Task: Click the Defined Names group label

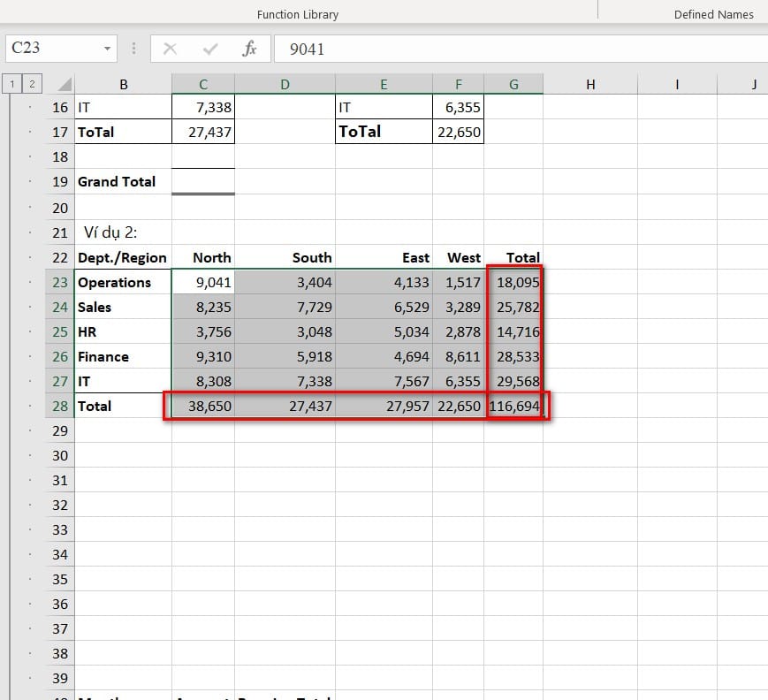Action: 713,14
